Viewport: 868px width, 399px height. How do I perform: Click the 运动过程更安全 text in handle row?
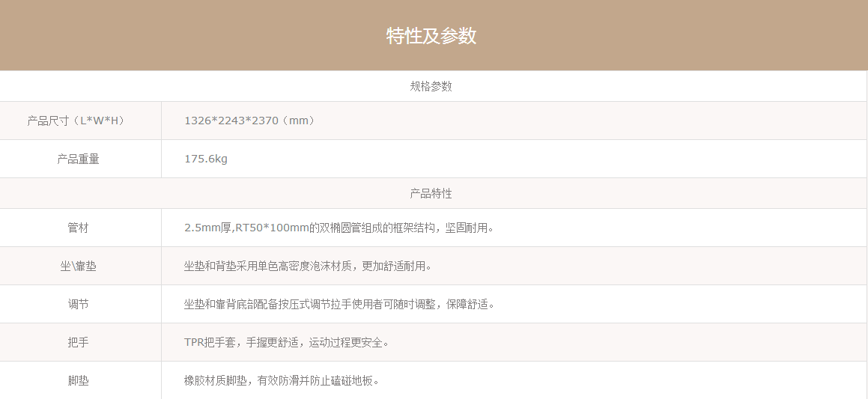click(x=347, y=342)
